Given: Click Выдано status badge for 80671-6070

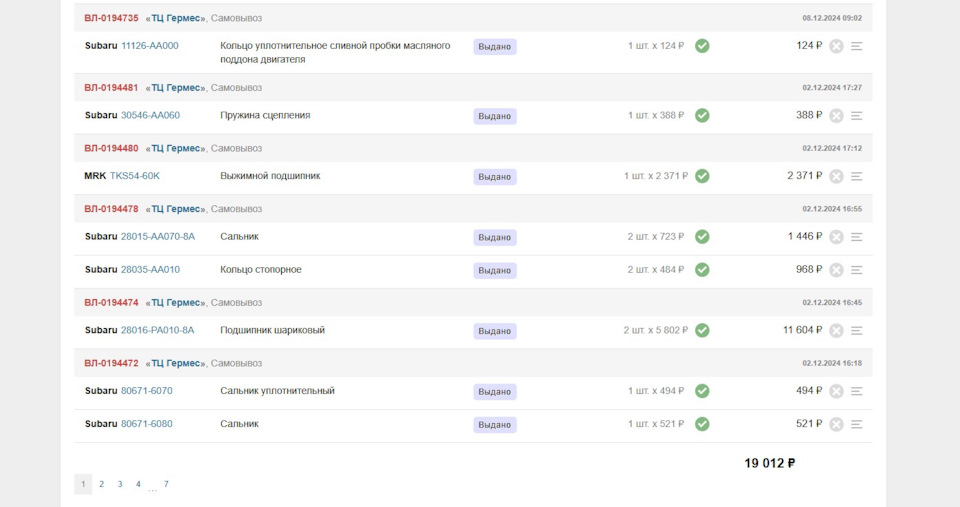Looking at the screenshot, I should coord(494,392).
